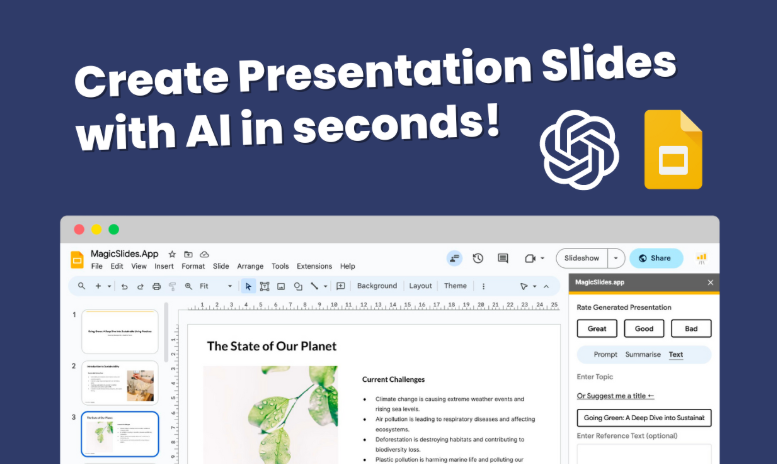
Task: Expand the Slideshow options arrow
Action: (x=616, y=258)
